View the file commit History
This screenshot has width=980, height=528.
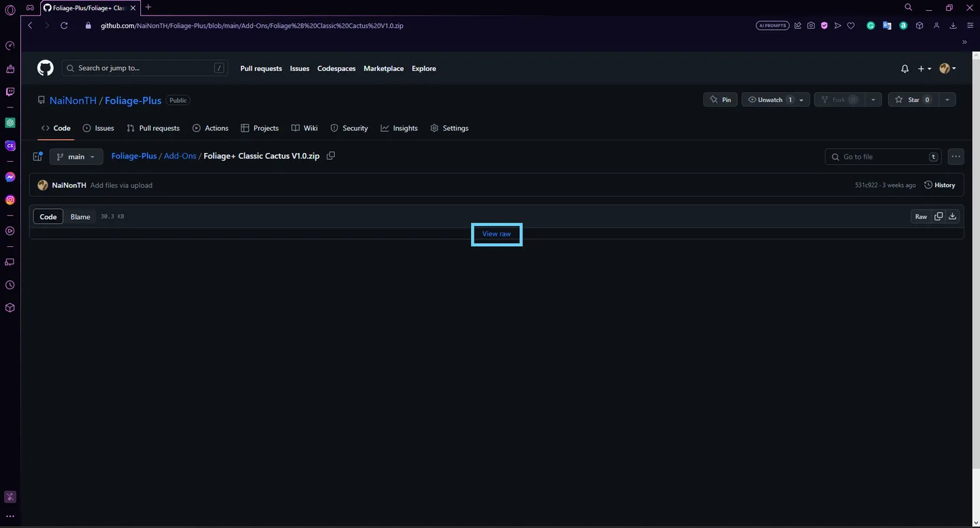click(x=940, y=185)
